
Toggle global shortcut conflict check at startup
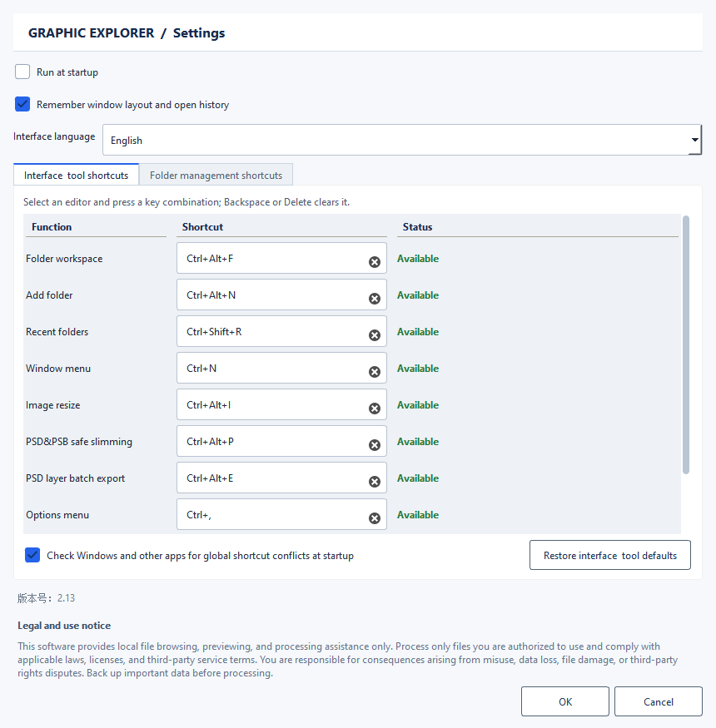pos(32,555)
